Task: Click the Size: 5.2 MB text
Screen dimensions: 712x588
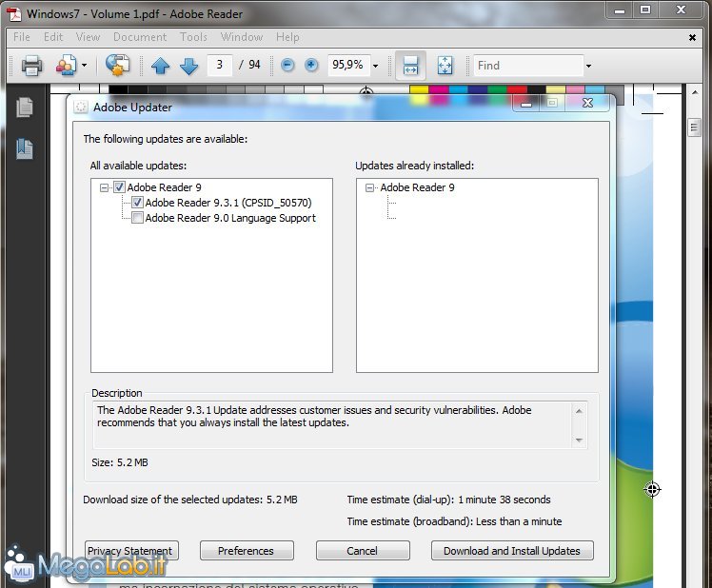Action: point(120,462)
